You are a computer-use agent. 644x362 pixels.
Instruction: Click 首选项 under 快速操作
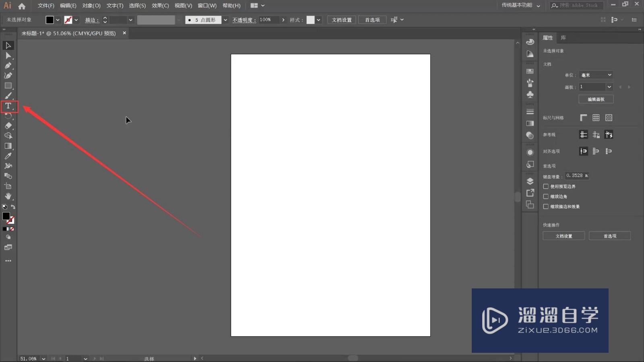(x=610, y=236)
